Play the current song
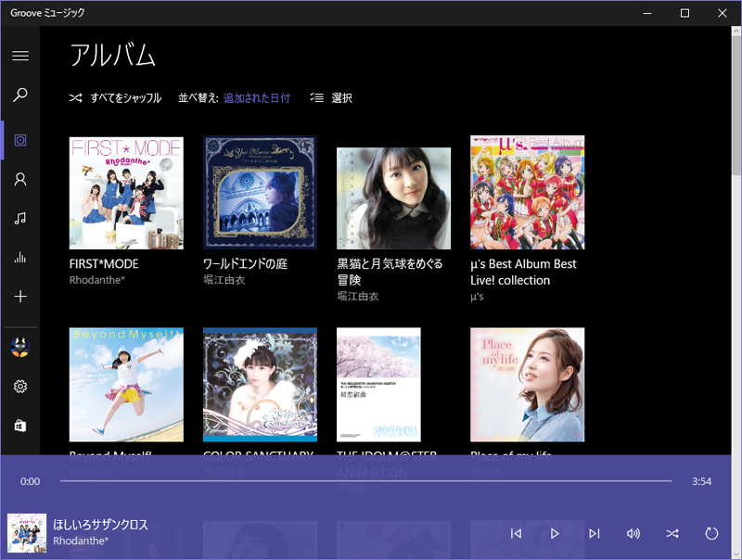 point(555,533)
